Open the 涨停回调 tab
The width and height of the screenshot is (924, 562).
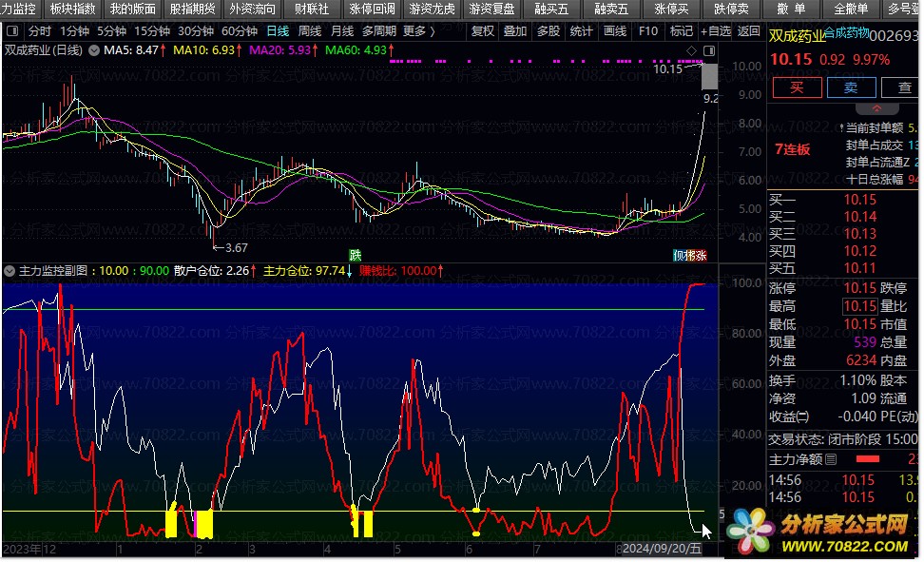(x=373, y=9)
